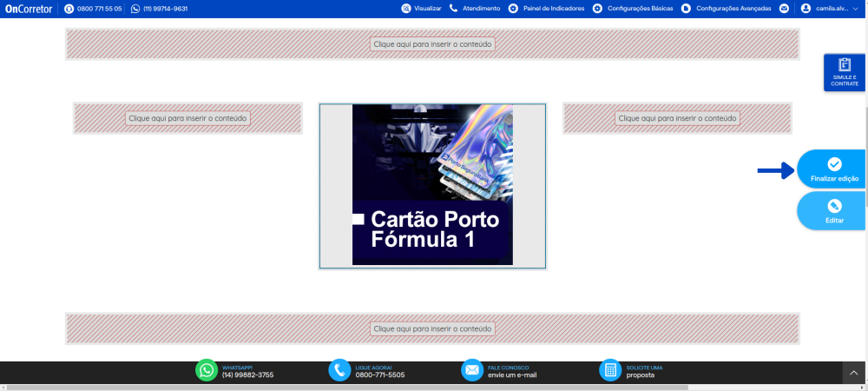
Task: Expand the camila.alv account dropdown arrow
Action: tap(855, 9)
